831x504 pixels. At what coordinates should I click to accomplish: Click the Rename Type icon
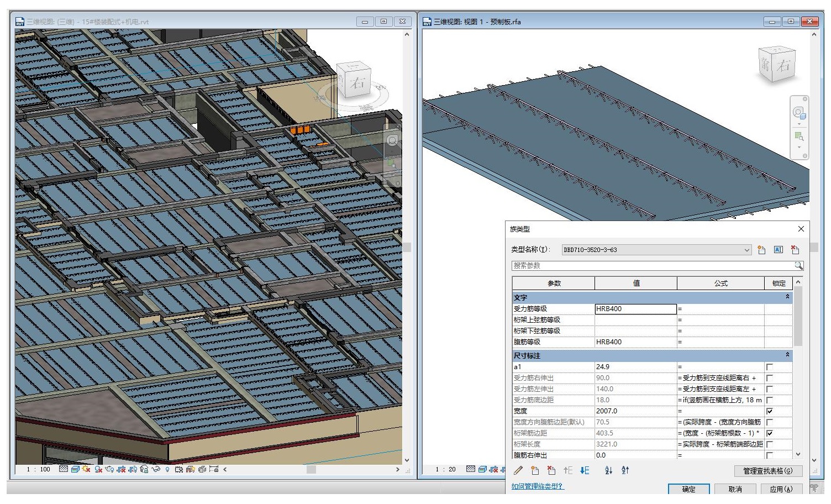[x=779, y=250]
